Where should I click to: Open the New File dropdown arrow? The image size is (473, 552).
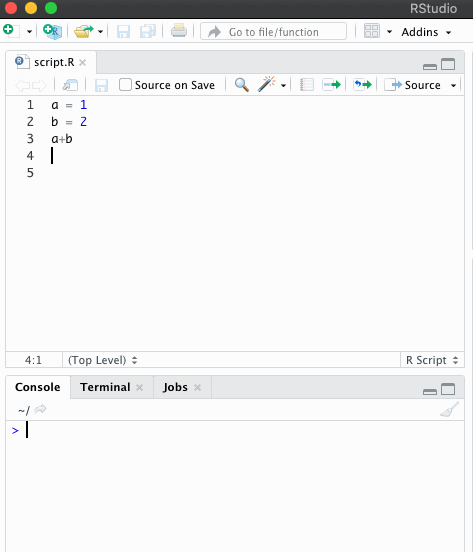[29, 32]
